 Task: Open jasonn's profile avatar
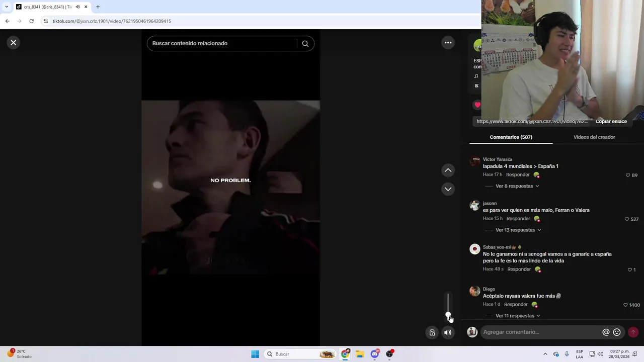475,205
